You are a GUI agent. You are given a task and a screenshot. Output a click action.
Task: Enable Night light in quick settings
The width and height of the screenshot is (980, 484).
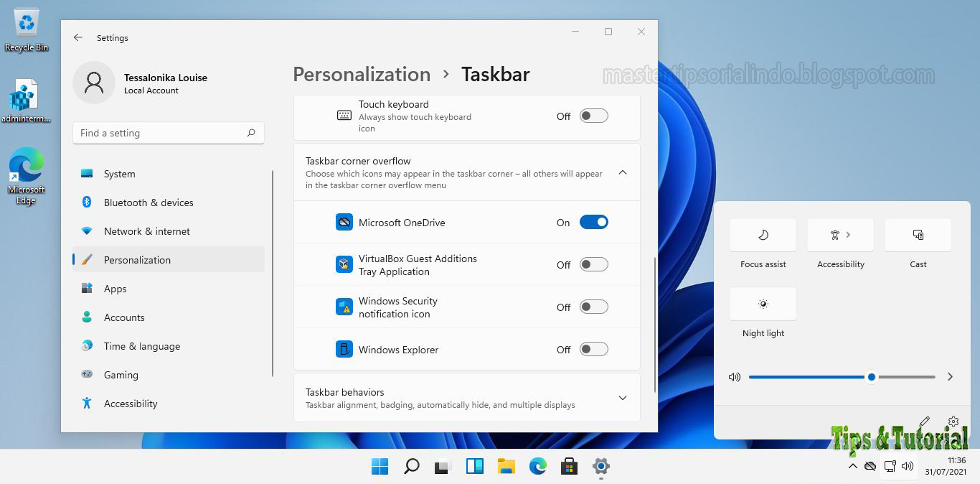coord(763,304)
